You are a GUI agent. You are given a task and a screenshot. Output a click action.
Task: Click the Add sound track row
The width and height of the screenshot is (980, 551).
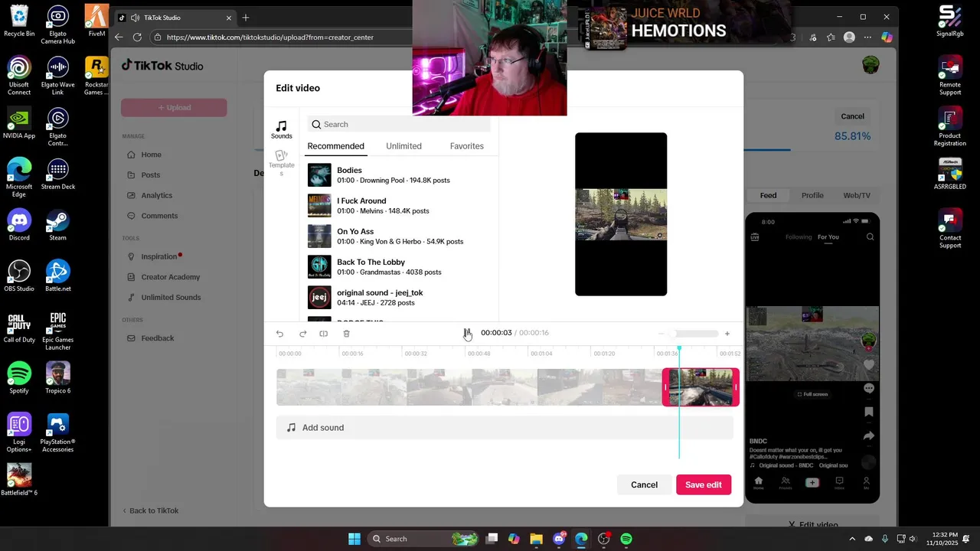tap(505, 428)
